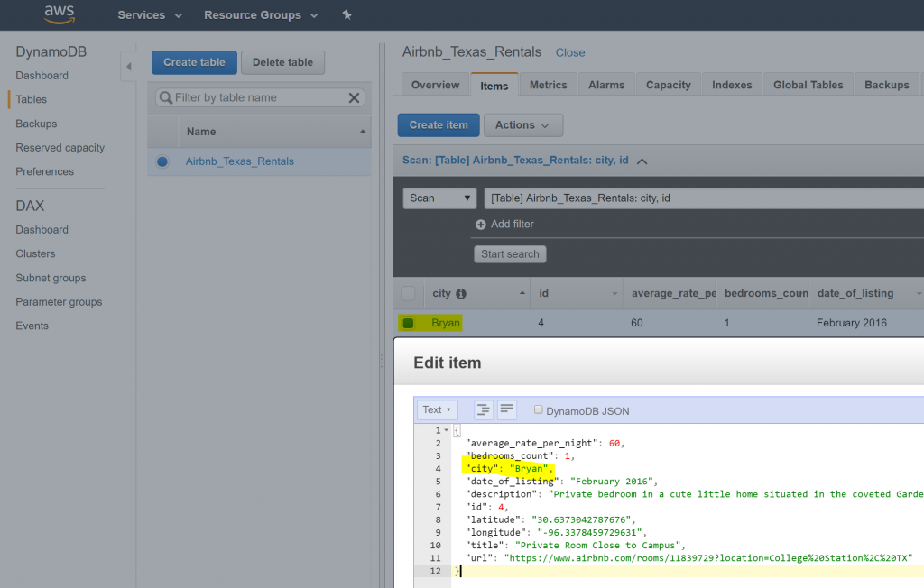
Task: Open Subnet groups in sidebar
Action: coord(51,278)
